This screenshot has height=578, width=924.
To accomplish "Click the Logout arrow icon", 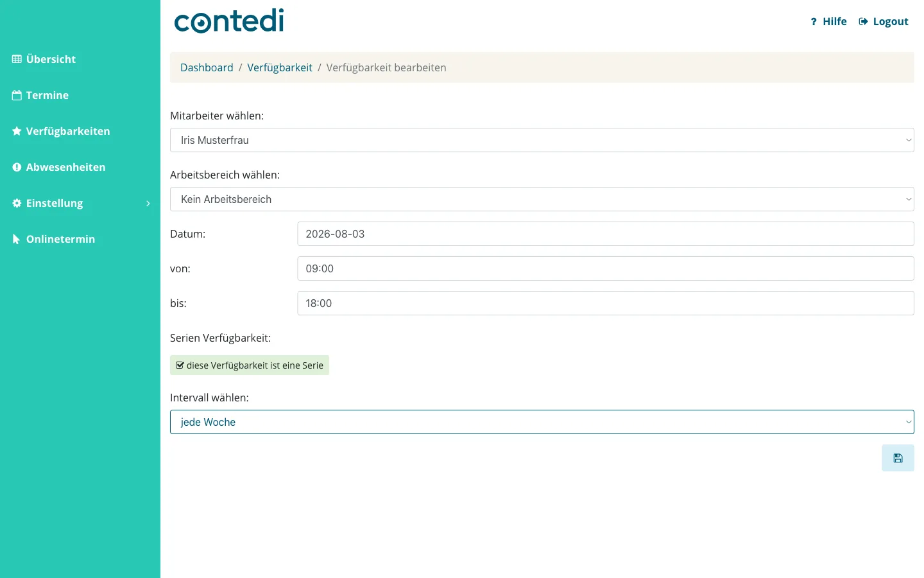I will pyautogui.click(x=863, y=21).
